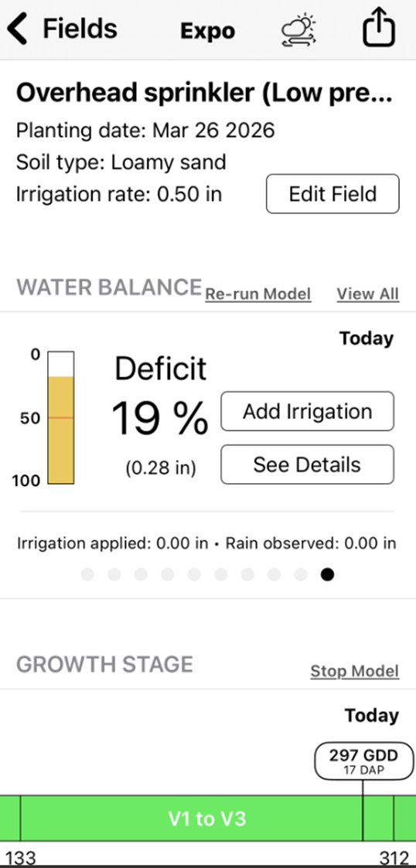Tap the Overhead sprinkler field title
The width and height of the screenshot is (416, 868).
[x=204, y=93]
